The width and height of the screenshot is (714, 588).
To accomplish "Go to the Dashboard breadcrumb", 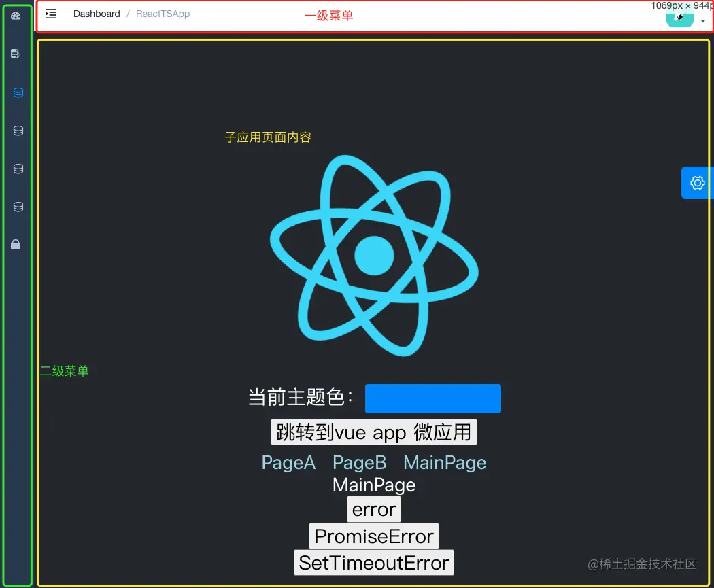I will pyautogui.click(x=97, y=14).
